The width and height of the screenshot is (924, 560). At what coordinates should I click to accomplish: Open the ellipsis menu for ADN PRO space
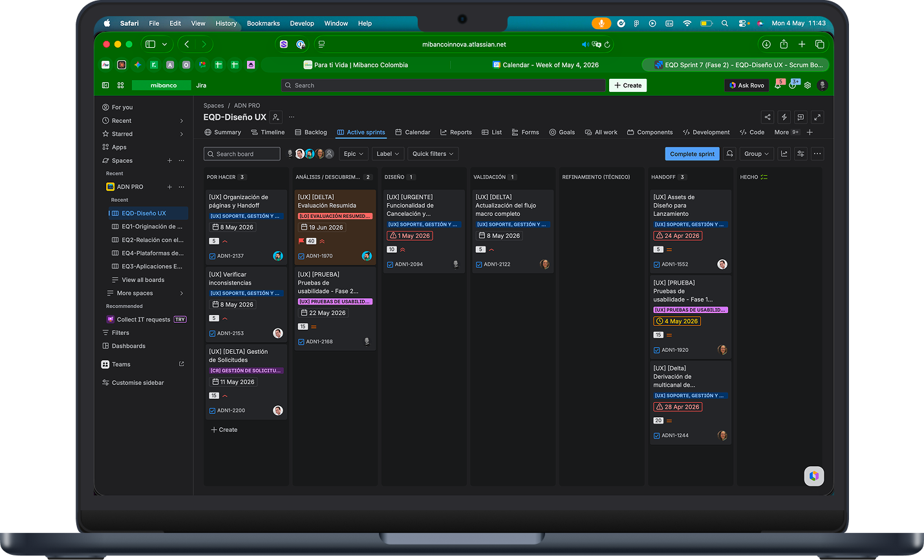182,187
